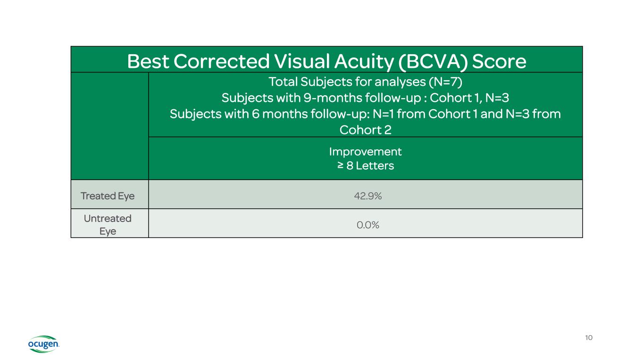Select slide page number 10

click(x=588, y=337)
